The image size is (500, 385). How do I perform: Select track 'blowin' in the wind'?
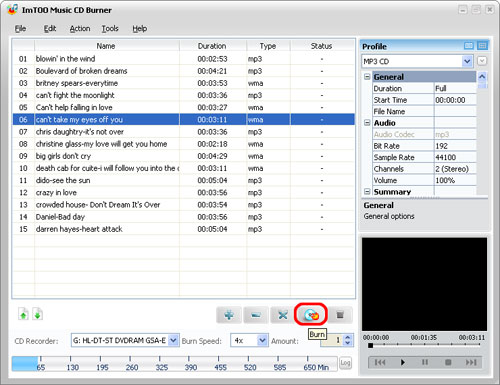click(184, 59)
